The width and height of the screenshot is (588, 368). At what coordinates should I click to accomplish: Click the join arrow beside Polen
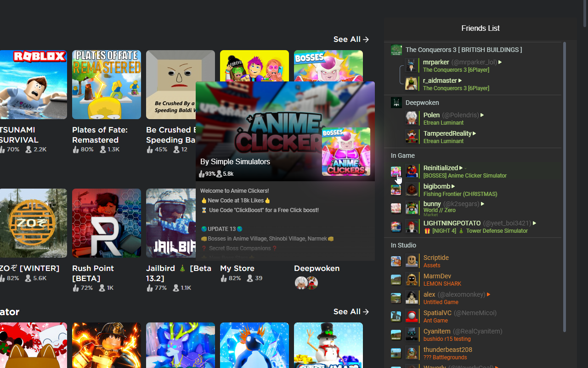click(x=482, y=115)
